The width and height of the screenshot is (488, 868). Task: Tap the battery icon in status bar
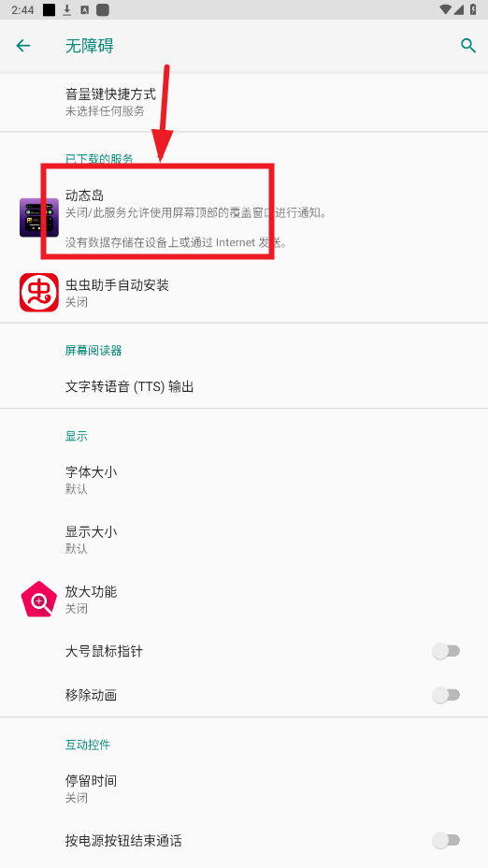473,9
